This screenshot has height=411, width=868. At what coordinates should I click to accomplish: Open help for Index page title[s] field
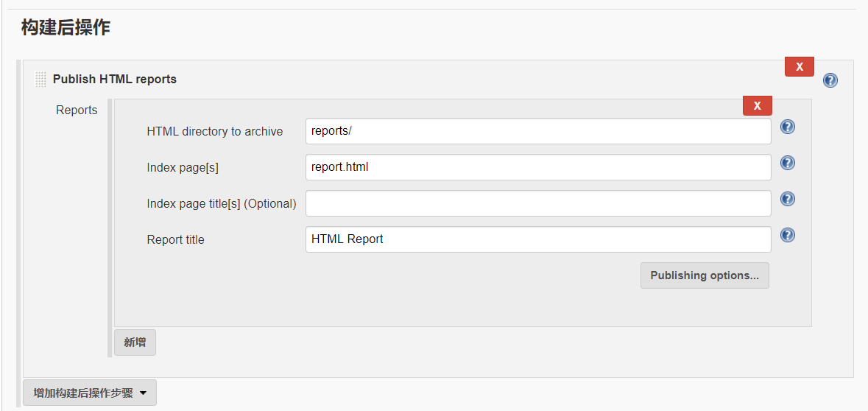tap(787, 199)
